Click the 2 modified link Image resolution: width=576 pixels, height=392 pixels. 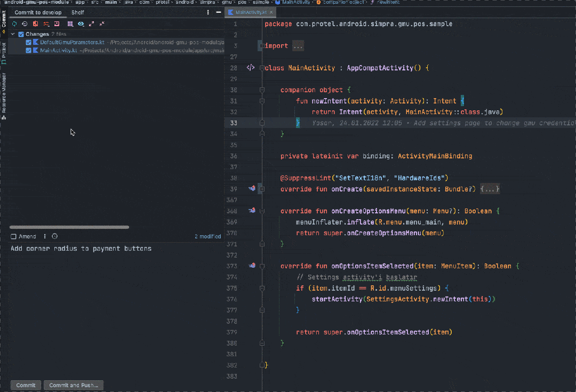[207, 237]
